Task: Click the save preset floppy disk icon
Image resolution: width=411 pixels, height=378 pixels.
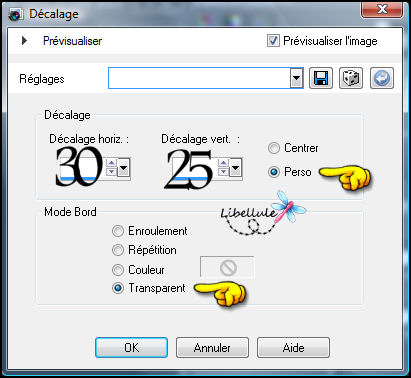Action: (321, 78)
